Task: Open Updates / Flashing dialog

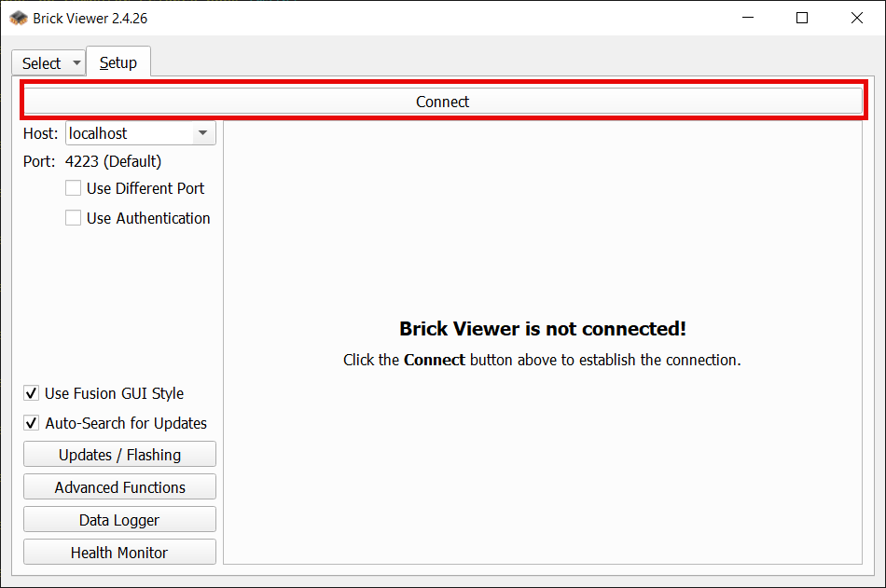Action: (x=119, y=455)
